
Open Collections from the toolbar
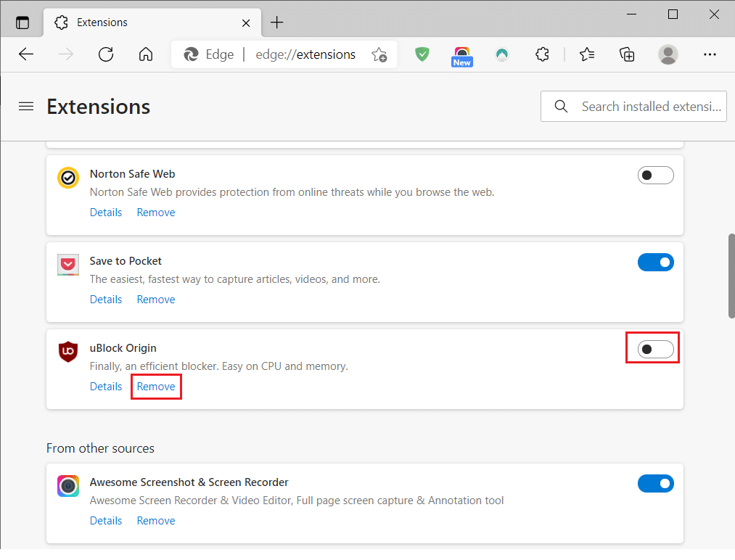click(627, 54)
